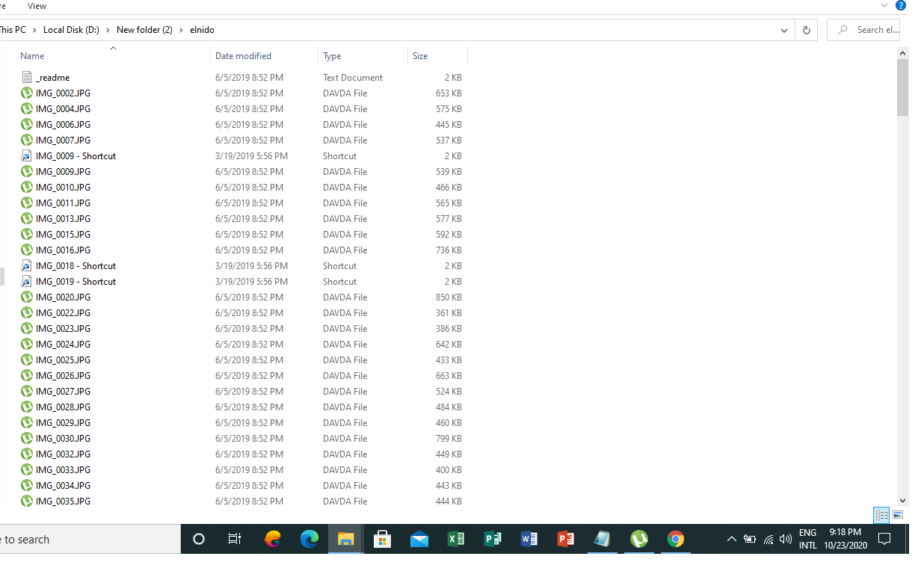Select the elnido breadcrumb segment

pos(202,30)
